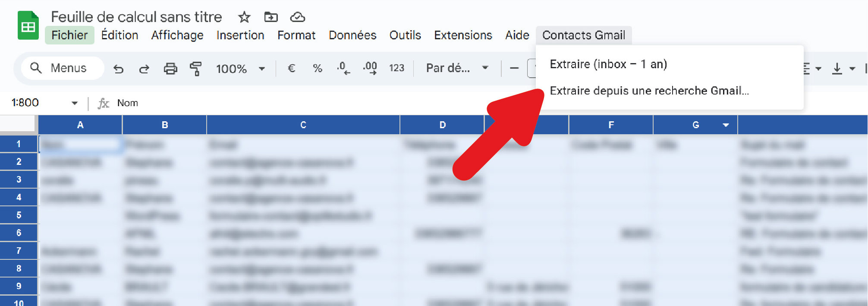Viewport: 868px width, 306px height.
Task: Redo the last action
Action: tap(144, 69)
